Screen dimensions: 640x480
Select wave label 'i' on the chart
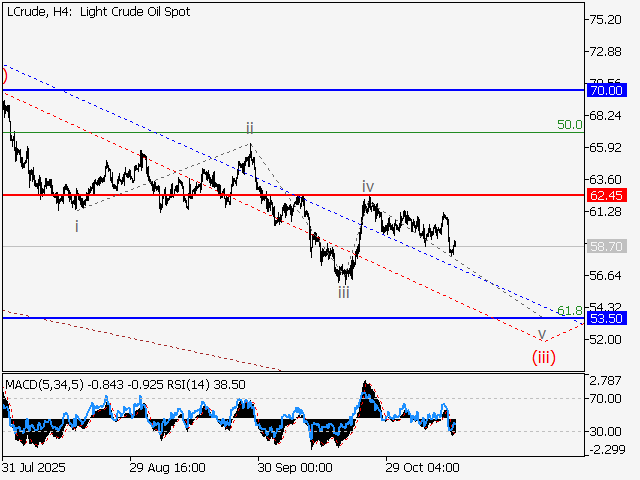(78, 226)
